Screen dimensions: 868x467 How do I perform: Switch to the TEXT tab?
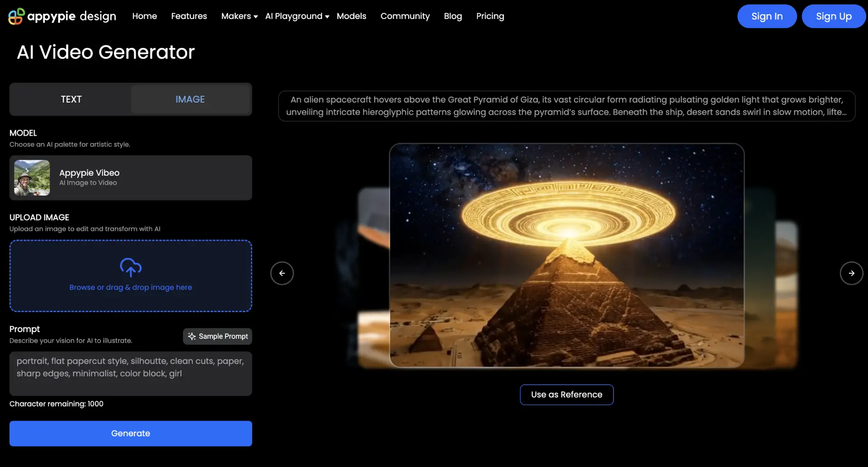tap(71, 99)
